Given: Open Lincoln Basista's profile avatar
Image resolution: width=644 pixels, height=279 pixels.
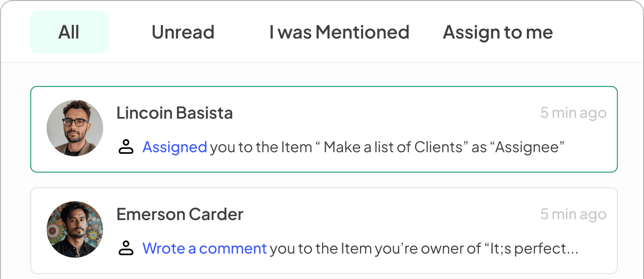Looking at the screenshot, I should 75,128.
